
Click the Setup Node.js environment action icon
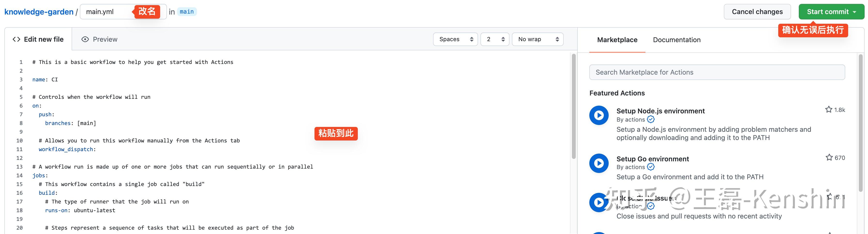(x=599, y=115)
